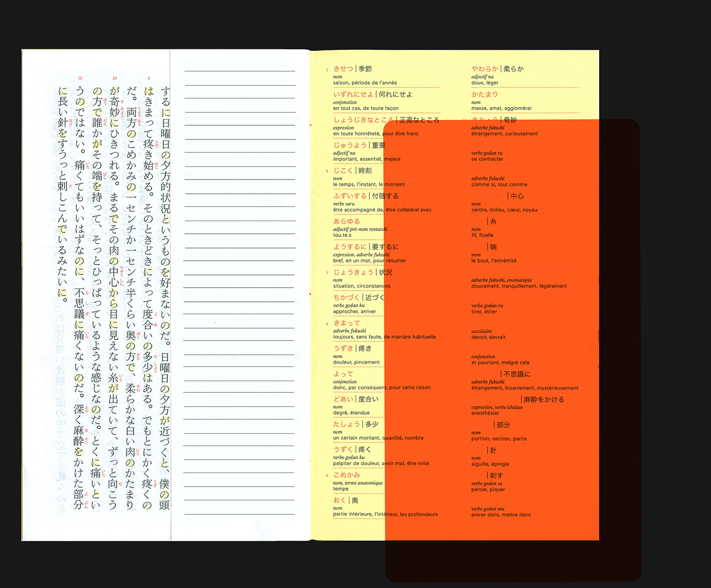
Task: Click the entry かたまり
Action: (484, 94)
